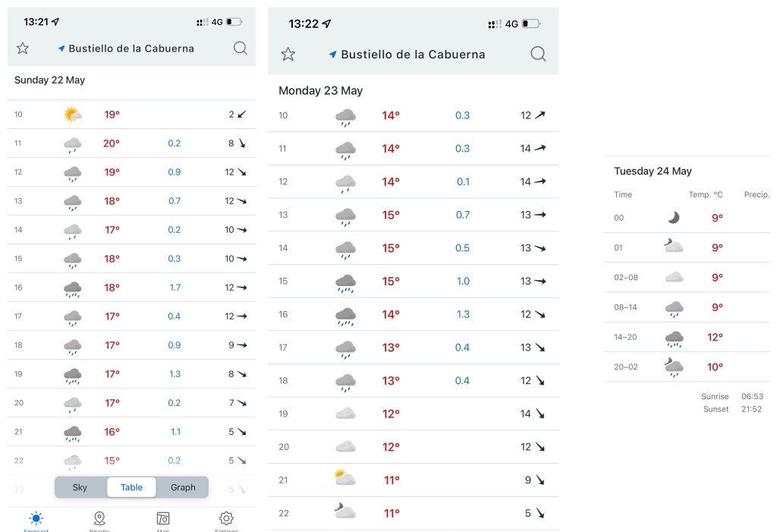Tap the favorite star on the 13:21 screen
The height and width of the screenshot is (532, 777).
pos(23,49)
